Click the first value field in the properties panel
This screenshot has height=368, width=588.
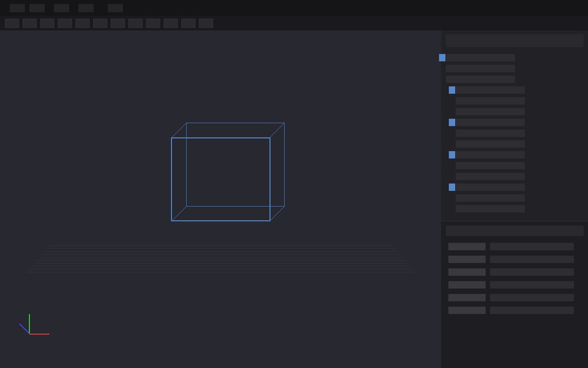[x=531, y=246]
